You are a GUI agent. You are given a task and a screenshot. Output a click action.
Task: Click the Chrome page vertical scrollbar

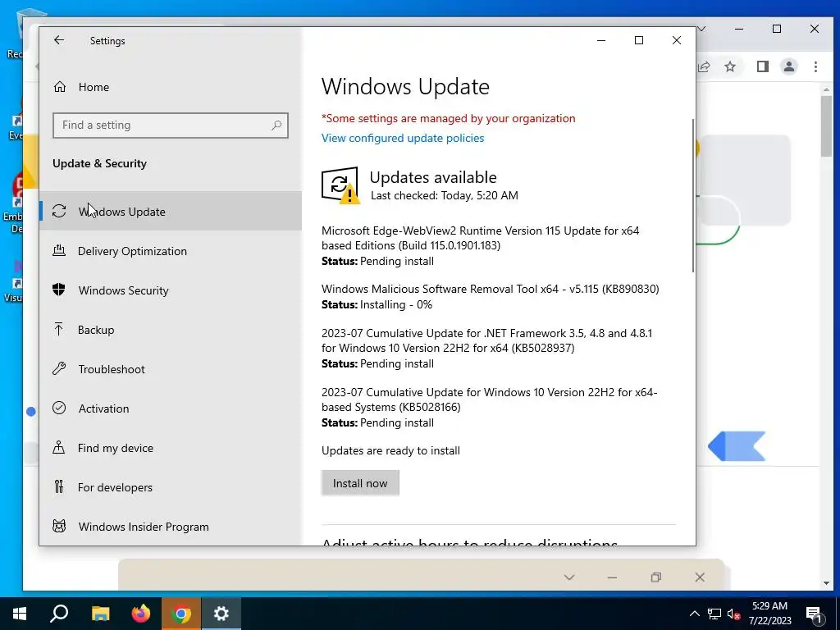[826, 127]
